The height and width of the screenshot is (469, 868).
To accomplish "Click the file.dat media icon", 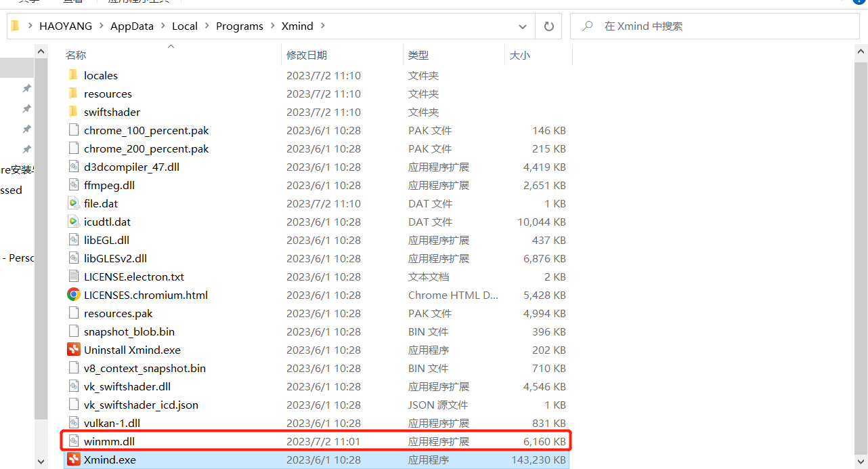I will [x=73, y=203].
